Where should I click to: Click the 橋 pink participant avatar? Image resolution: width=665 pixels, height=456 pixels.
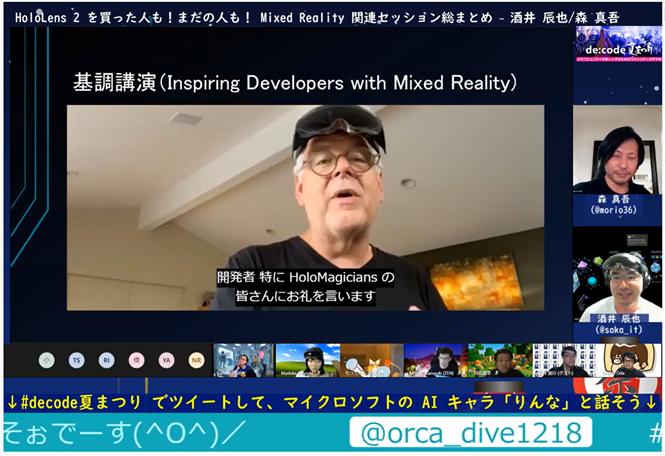coord(137,361)
